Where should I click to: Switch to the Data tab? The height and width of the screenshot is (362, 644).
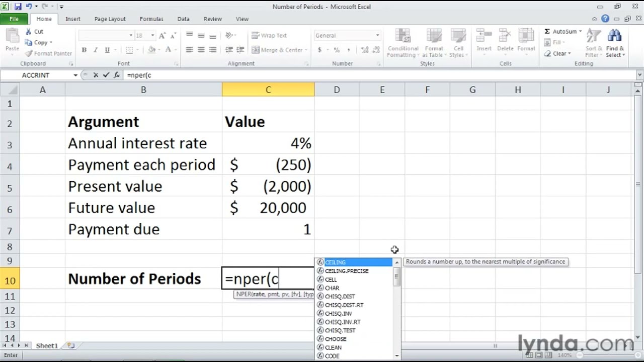pos(184,19)
